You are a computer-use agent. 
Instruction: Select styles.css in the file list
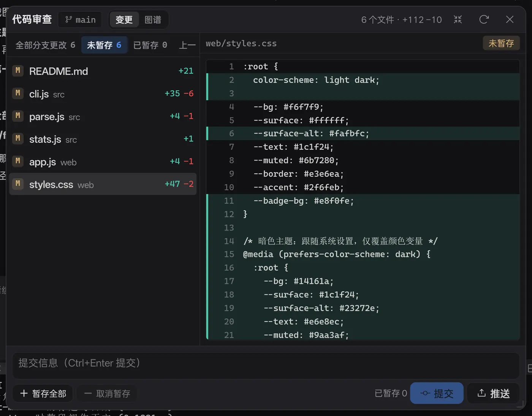(x=103, y=184)
